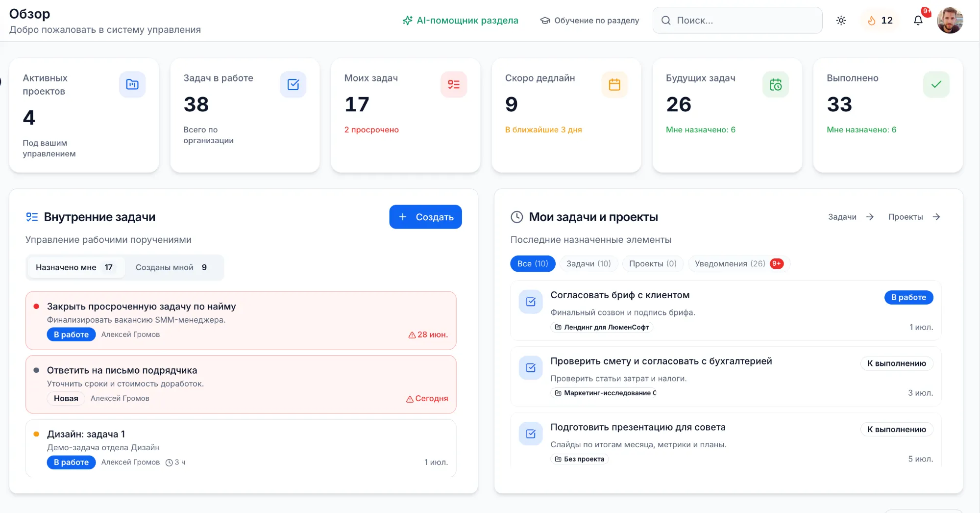Select the Задачи (10) filter
Screen dimensions: 980x513
588,263
